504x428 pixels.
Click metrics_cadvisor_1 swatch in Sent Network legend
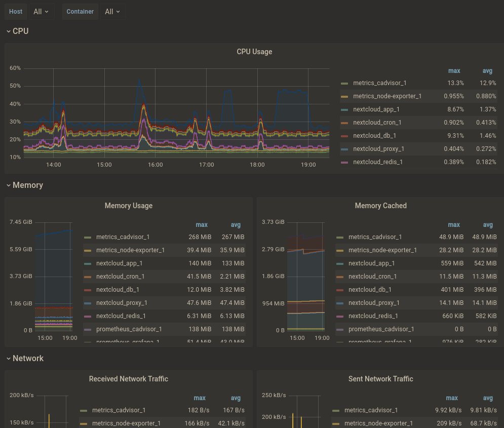click(x=335, y=411)
